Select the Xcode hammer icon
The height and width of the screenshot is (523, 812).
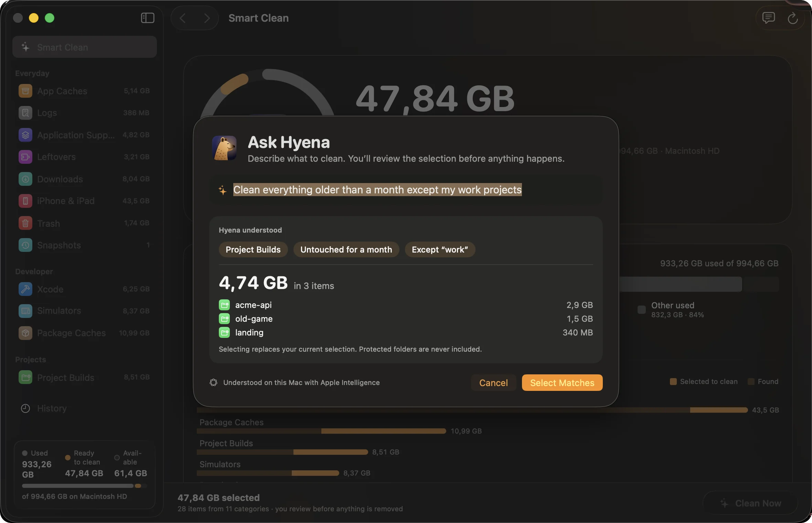[25, 289]
